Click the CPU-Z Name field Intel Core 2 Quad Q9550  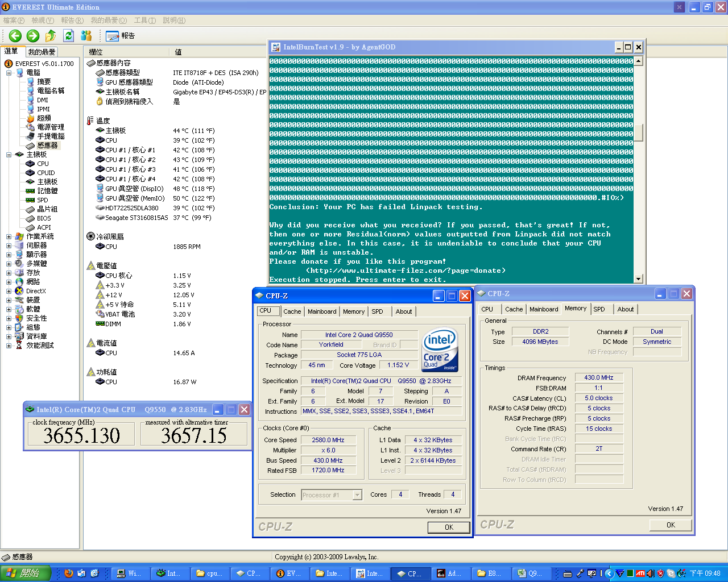(359, 335)
